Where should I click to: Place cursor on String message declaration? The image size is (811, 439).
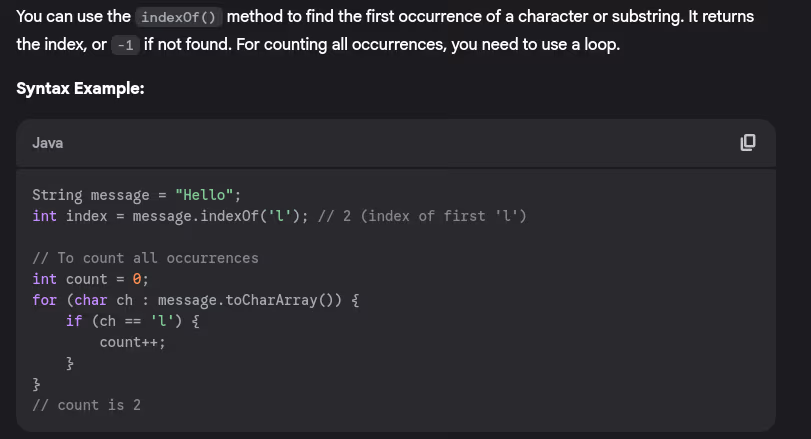coord(90,195)
